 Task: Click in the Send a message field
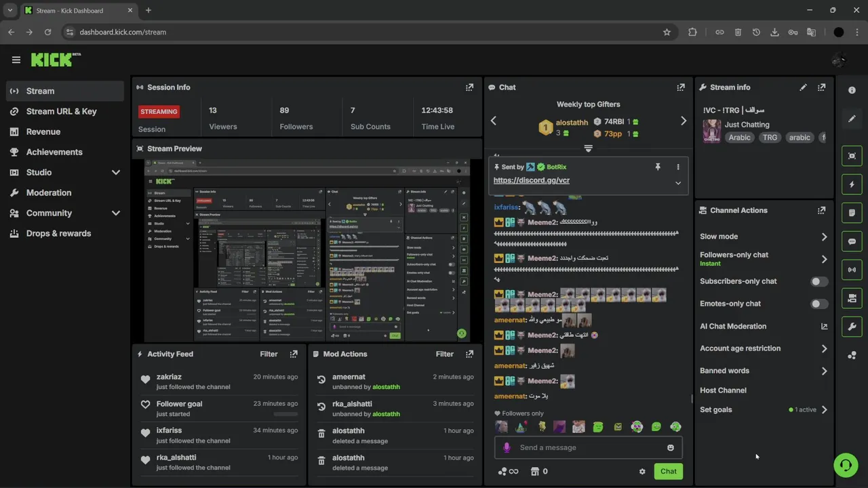[589, 447]
